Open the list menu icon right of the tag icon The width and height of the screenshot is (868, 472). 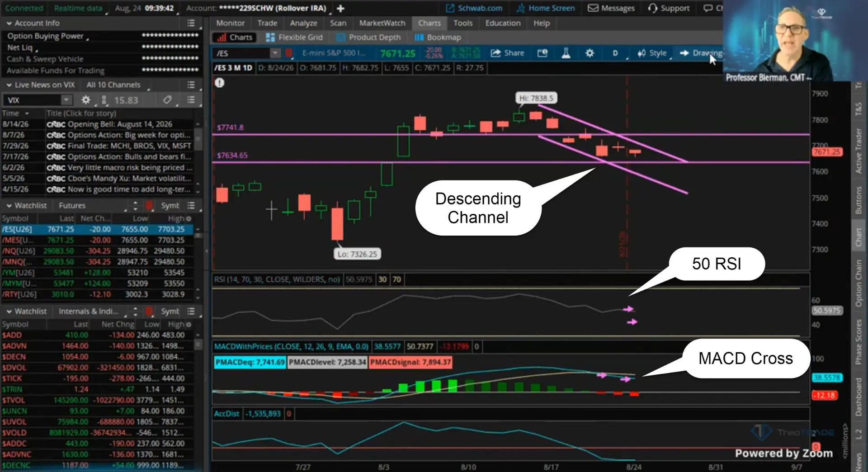pyautogui.click(x=191, y=100)
